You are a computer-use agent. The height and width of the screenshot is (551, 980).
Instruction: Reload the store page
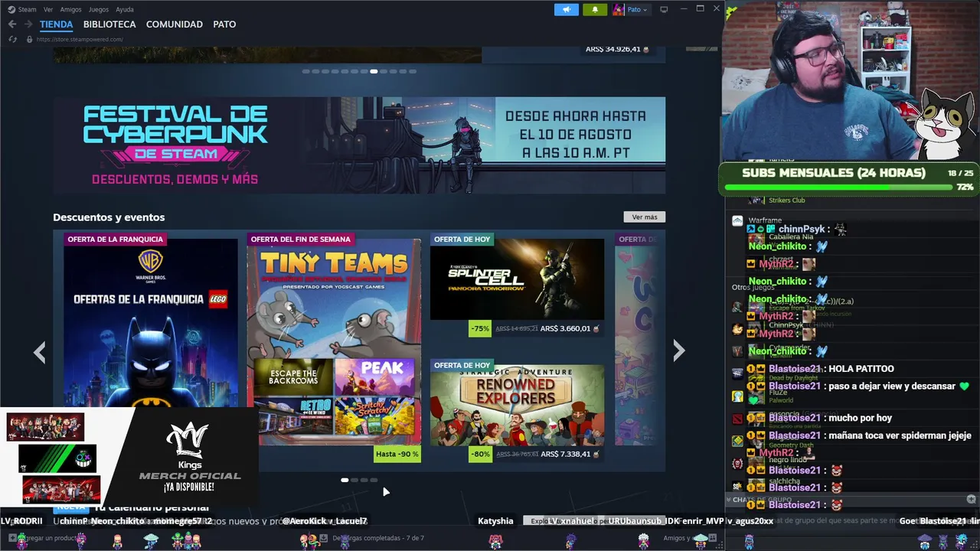tap(13, 39)
